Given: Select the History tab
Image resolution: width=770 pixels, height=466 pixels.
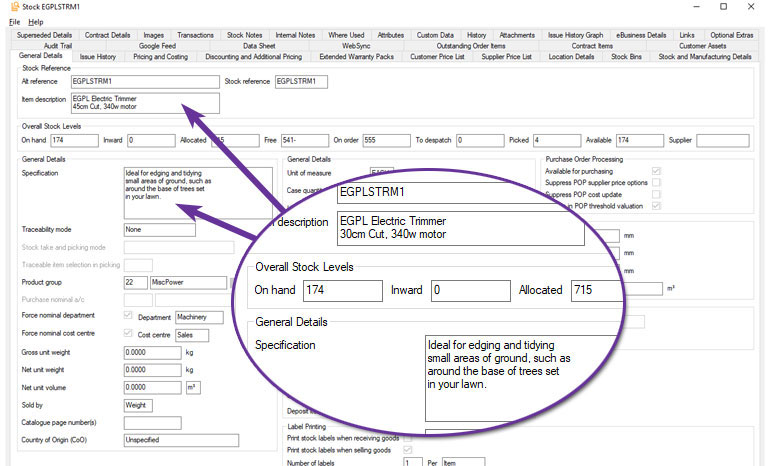Looking at the screenshot, I should (476, 35).
